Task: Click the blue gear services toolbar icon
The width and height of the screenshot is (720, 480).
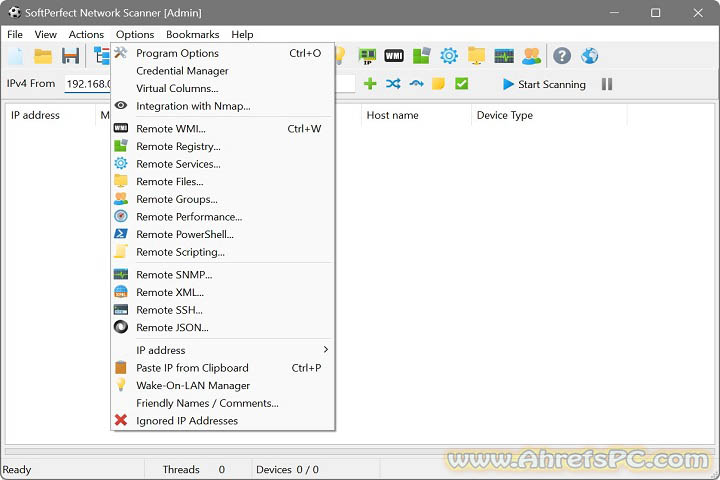Action: pyautogui.click(x=449, y=56)
